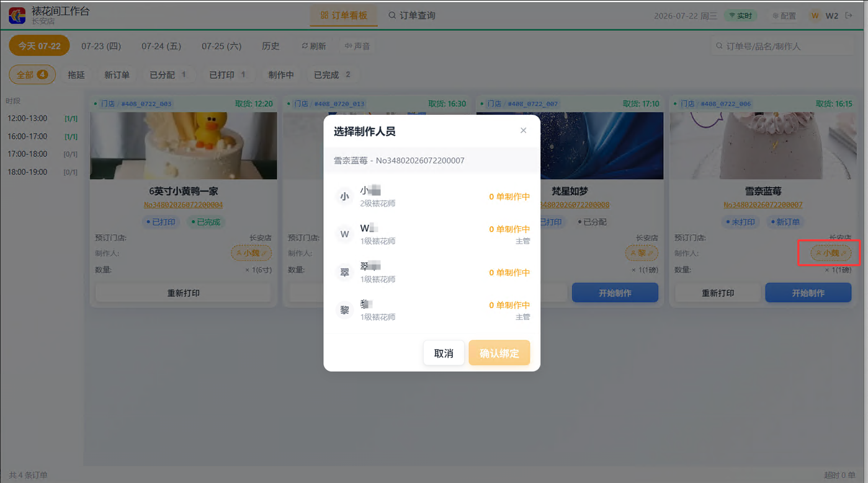
Task: Click order header #408_0720_013
Action: pyautogui.click(x=339, y=104)
